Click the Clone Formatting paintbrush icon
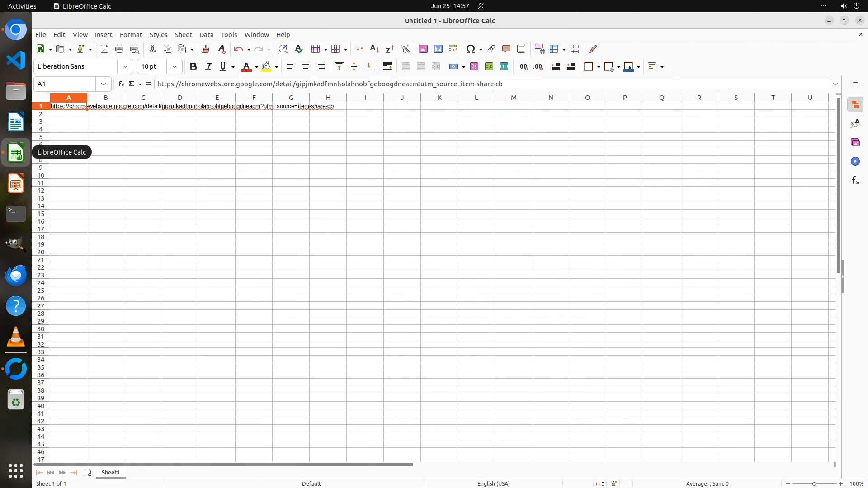 (206, 49)
